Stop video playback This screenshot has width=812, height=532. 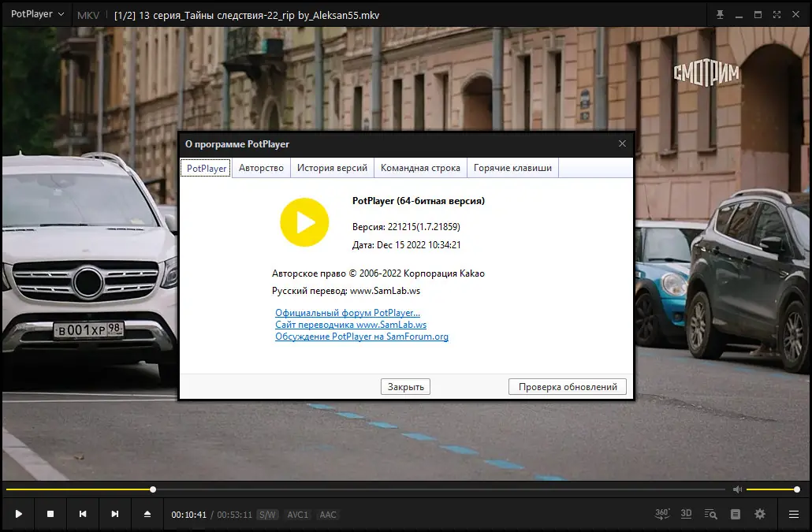point(50,514)
